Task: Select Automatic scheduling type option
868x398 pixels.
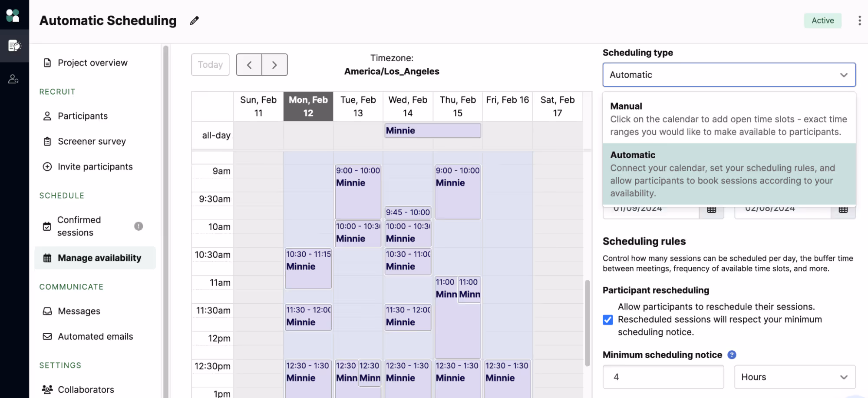Action: pos(729,174)
